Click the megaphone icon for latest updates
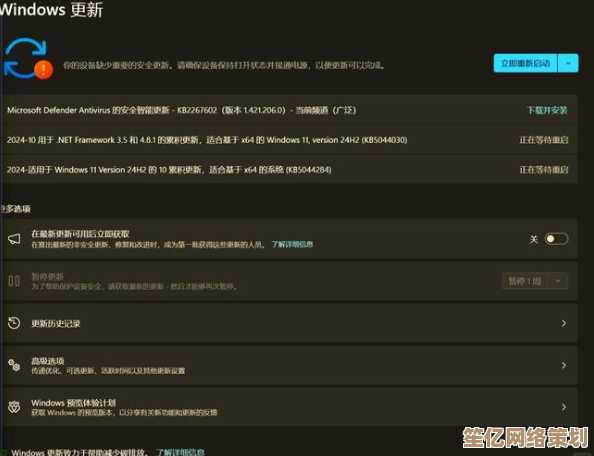This screenshot has width=594, height=456. pos(14,239)
